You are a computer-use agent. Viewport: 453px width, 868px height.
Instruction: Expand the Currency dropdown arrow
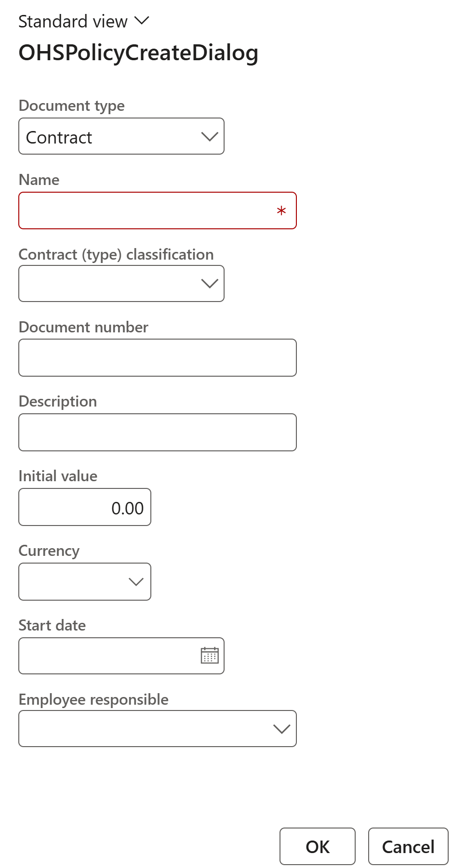tap(136, 582)
